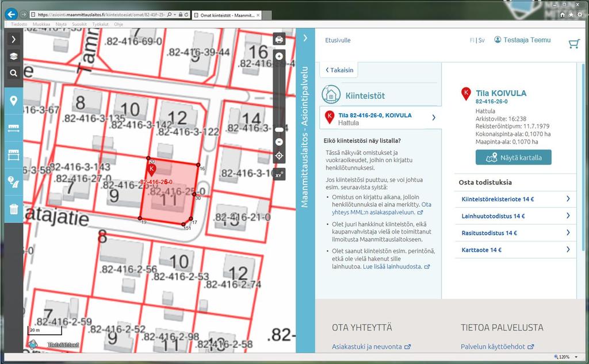Open the Ohje menu
The height and width of the screenshot is (364, 589).
pyautogui.click(x=118, y=24)
